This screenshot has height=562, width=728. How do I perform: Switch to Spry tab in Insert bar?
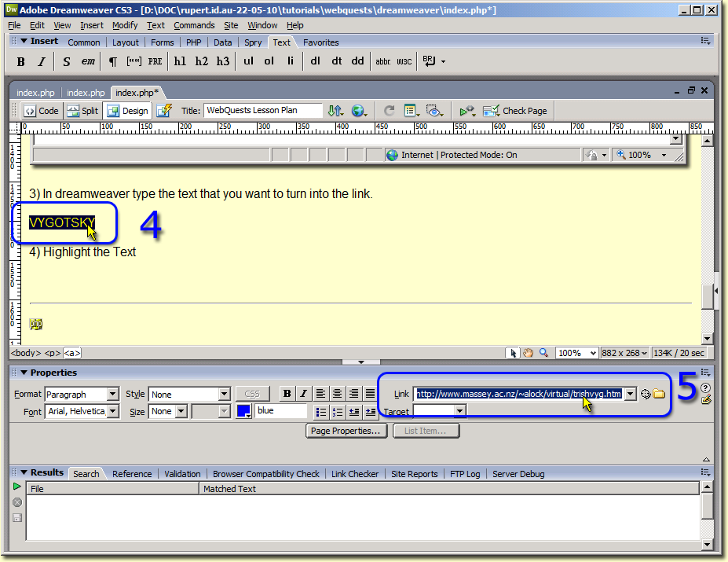(253, 42)
